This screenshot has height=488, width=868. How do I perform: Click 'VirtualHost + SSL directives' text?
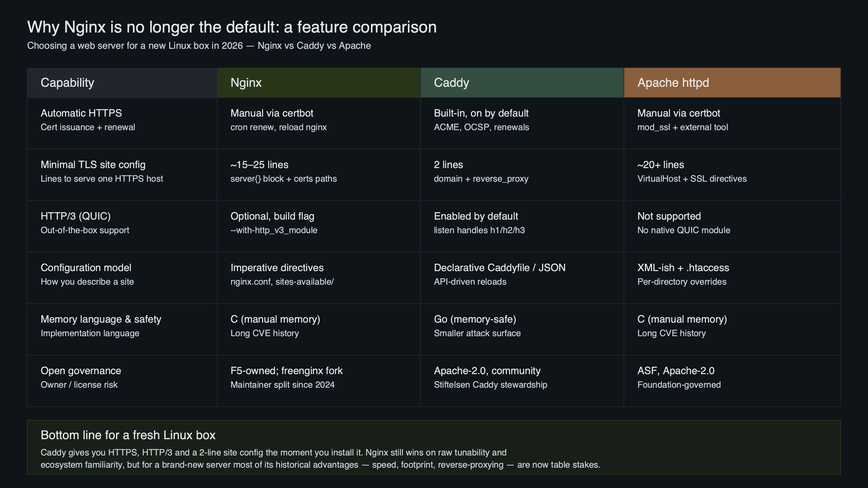tap(692, 179)
